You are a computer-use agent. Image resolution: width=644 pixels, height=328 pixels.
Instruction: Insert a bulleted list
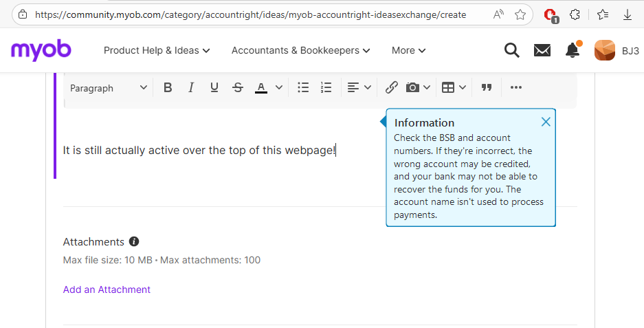[x=303, y=87]
